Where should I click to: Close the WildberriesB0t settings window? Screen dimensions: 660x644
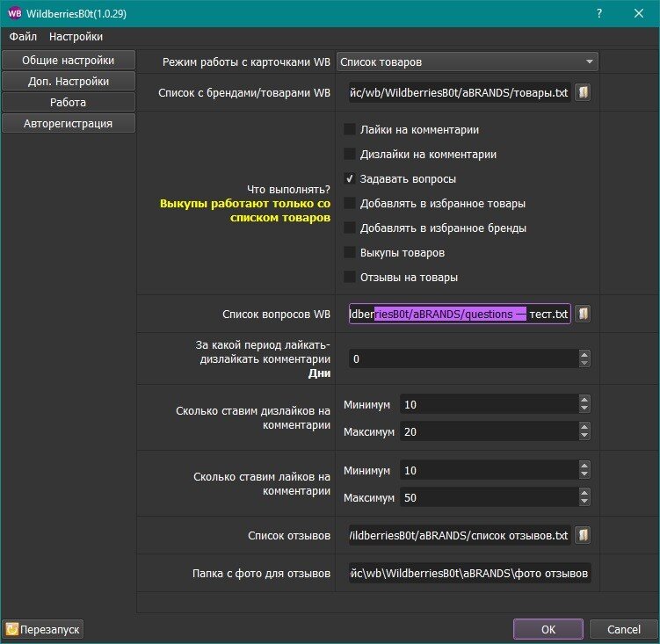[639, 13]
